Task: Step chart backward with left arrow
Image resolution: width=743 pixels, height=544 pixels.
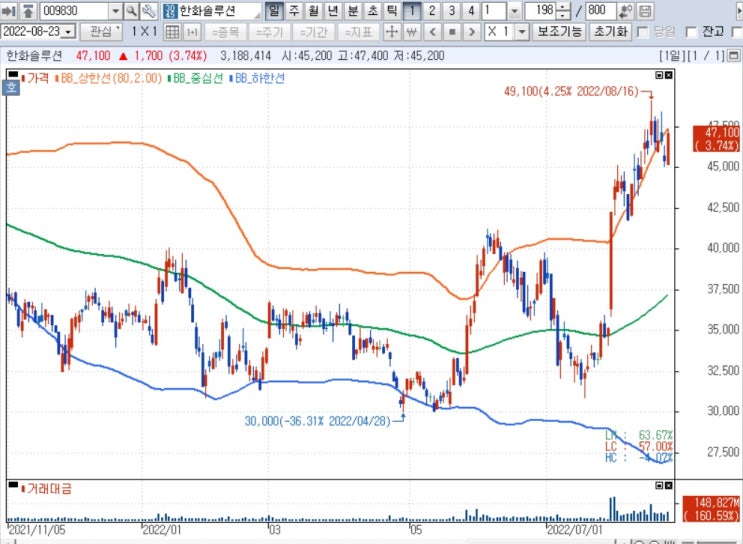Action: 432,32
